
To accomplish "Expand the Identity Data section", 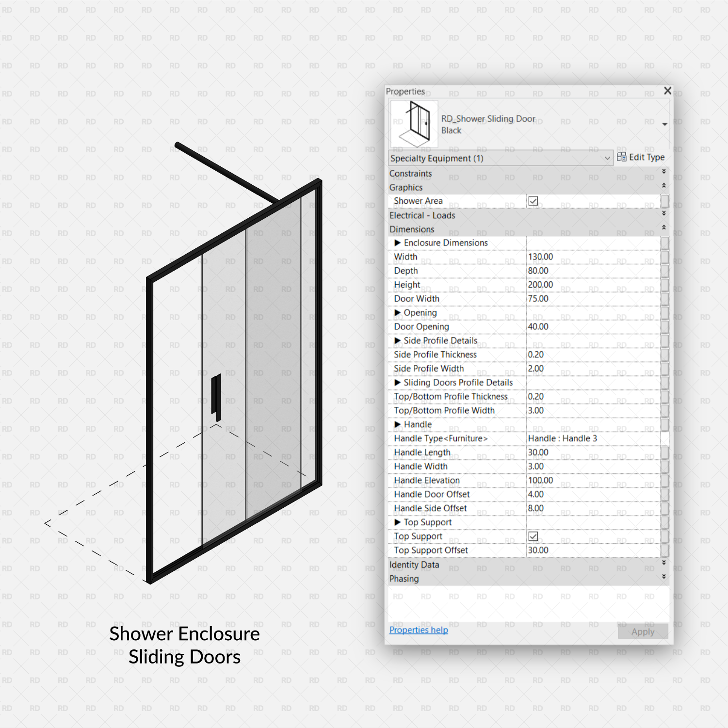I will (x=663, y=563).
